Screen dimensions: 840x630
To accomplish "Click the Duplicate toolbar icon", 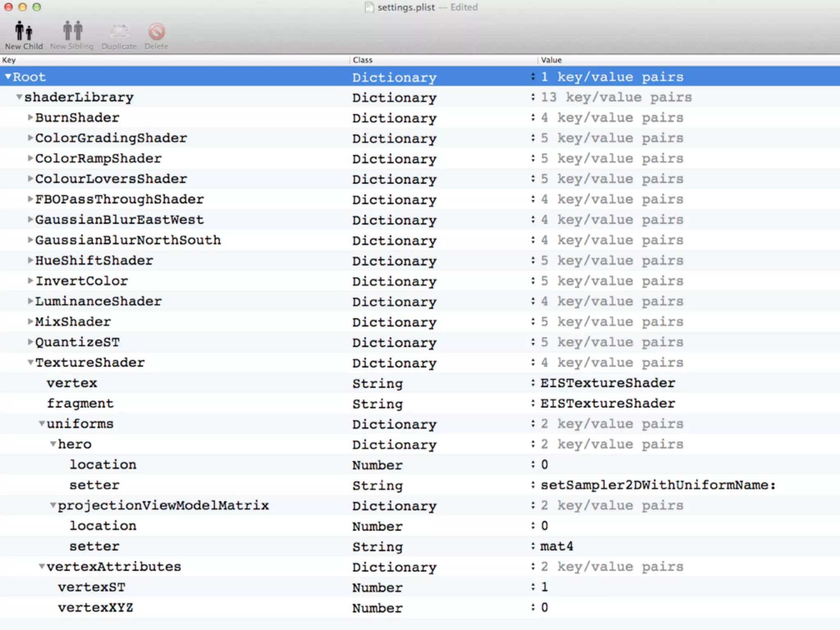I will point(119,31).
